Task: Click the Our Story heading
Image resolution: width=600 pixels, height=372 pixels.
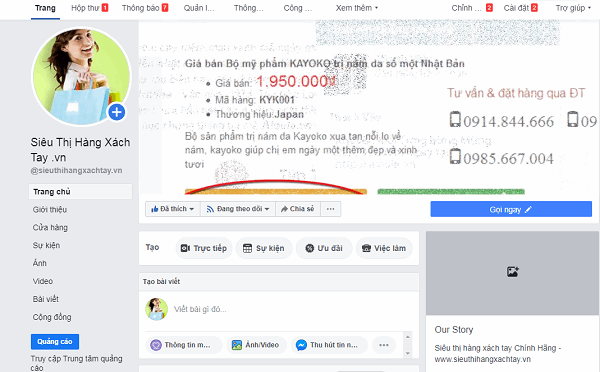Action: (x=454, y=330)
